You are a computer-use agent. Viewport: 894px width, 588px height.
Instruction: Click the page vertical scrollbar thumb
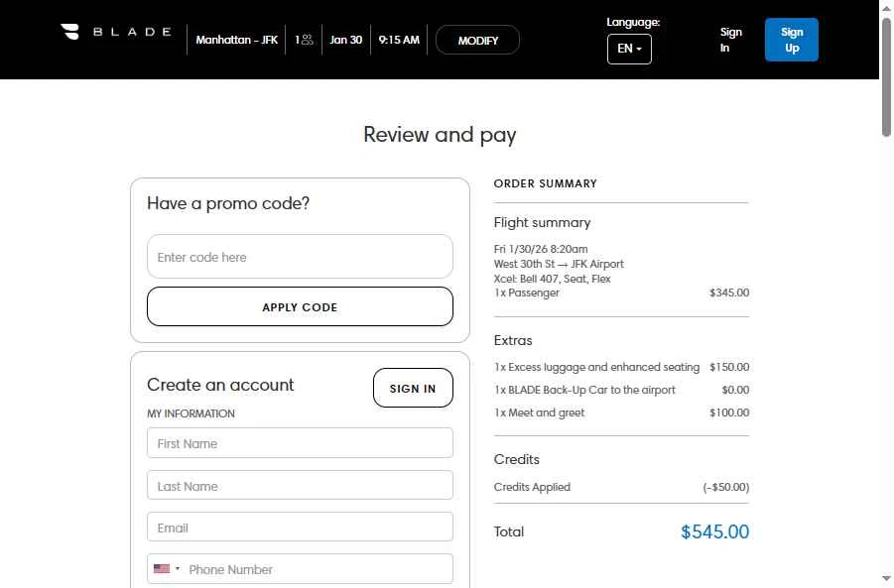(886, 77)
